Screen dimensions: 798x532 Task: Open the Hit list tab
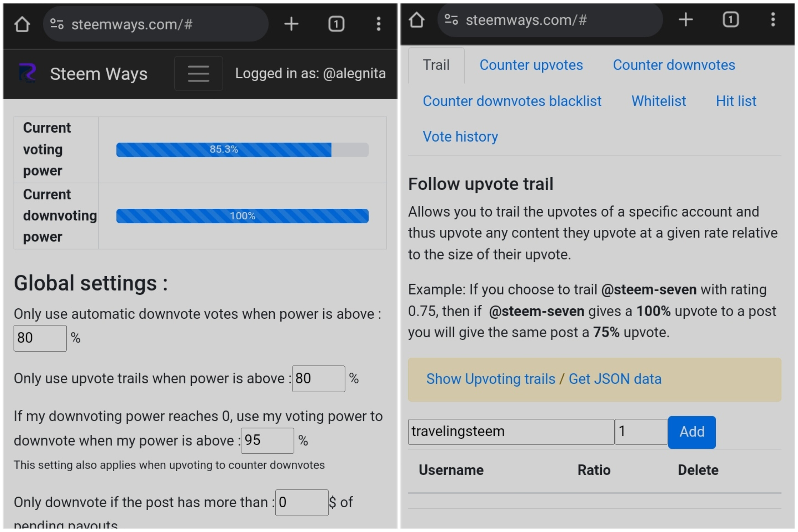coord(736,101)
